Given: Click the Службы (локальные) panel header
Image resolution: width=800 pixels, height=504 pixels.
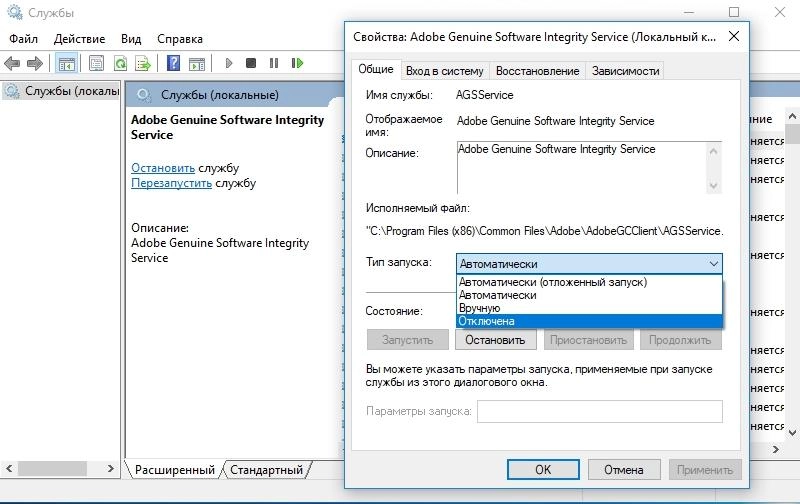Looking at the screenshot, I should coord(220,95).
